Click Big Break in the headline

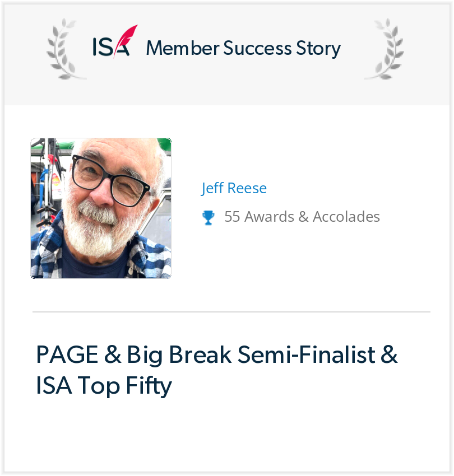179,354
